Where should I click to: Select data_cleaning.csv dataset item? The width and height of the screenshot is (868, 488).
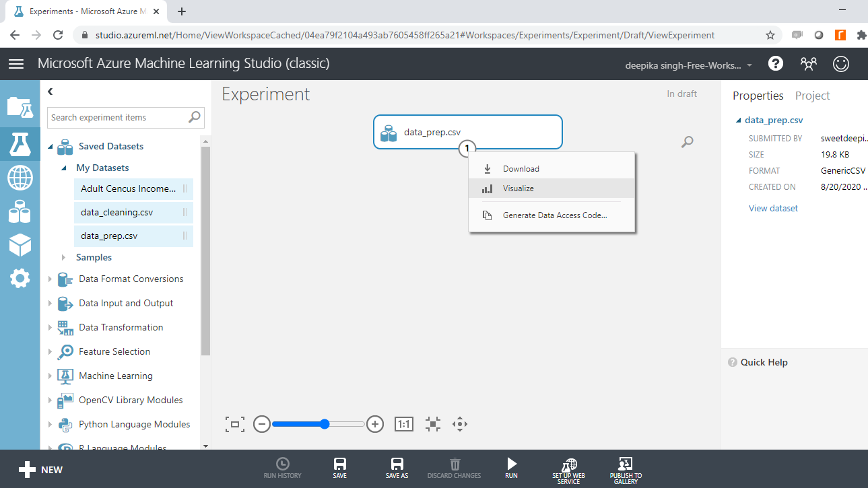pyautogui.click(x=133, y=213)
